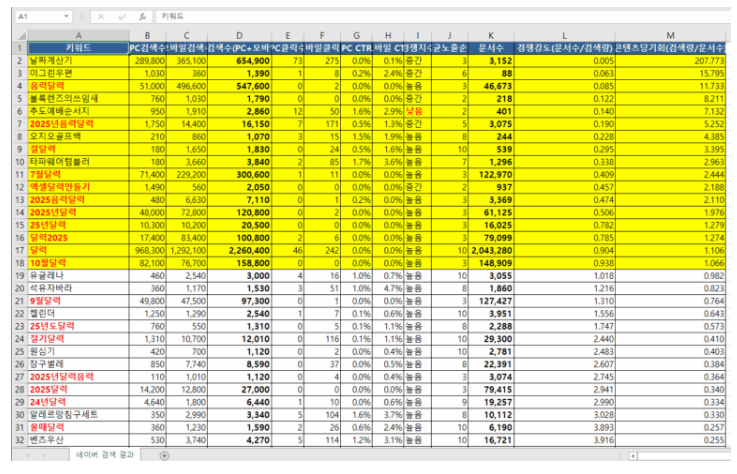Click the keyword cell 9월달력
This screenshot has height=474, width=737.
(78, 301)
